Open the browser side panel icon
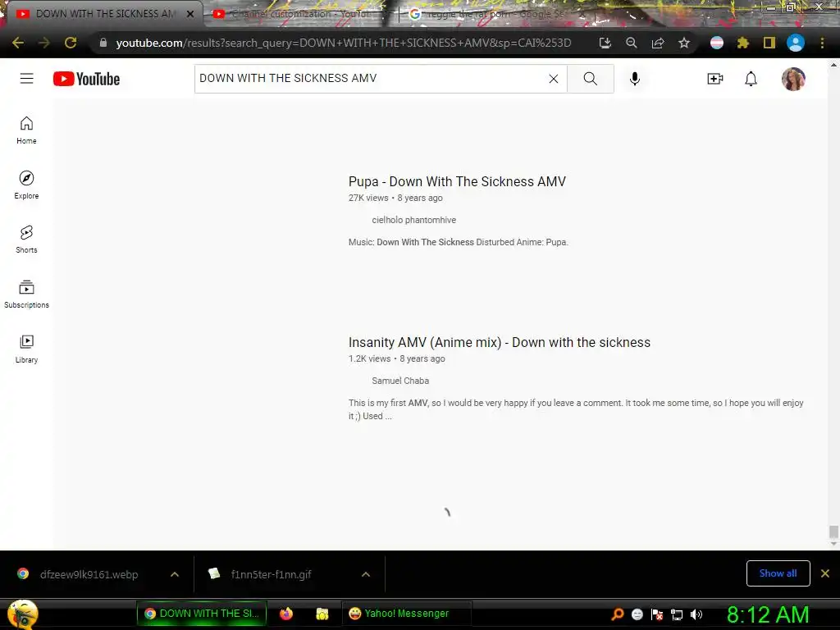 (x=769, y=43)
